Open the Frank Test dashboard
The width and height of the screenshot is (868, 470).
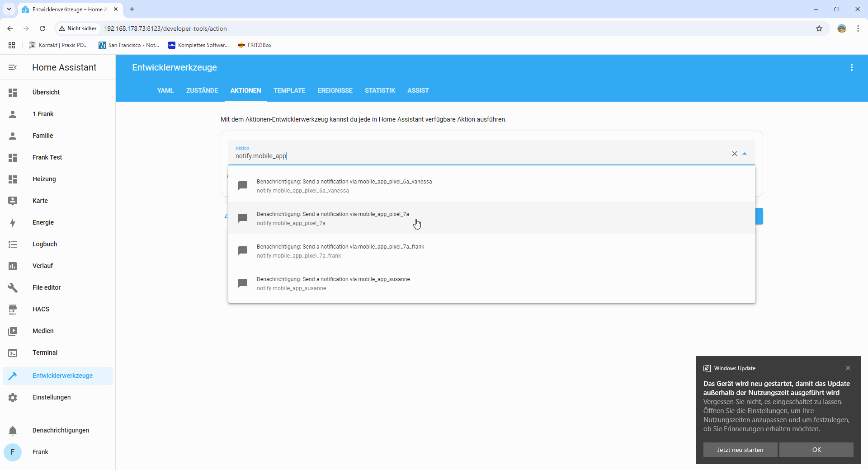pyautogui.click(x=58, y=157)
